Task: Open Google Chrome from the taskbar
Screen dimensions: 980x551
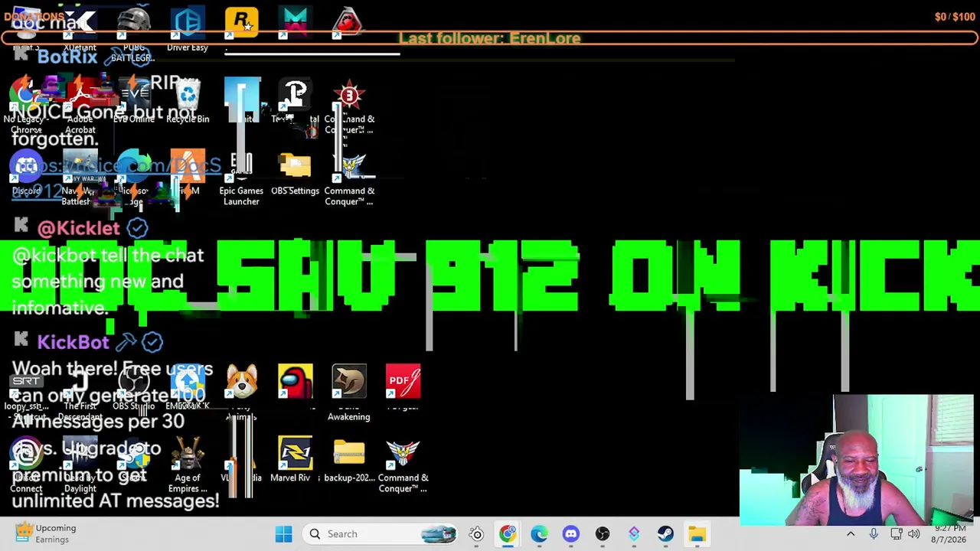Action: pyautogui.click(x=508, y=534)
